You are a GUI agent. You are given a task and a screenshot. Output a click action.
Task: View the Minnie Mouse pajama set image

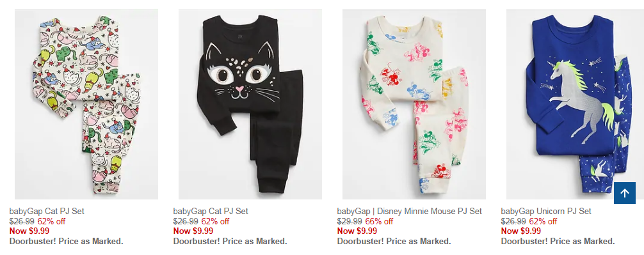[x=414, y=104]
